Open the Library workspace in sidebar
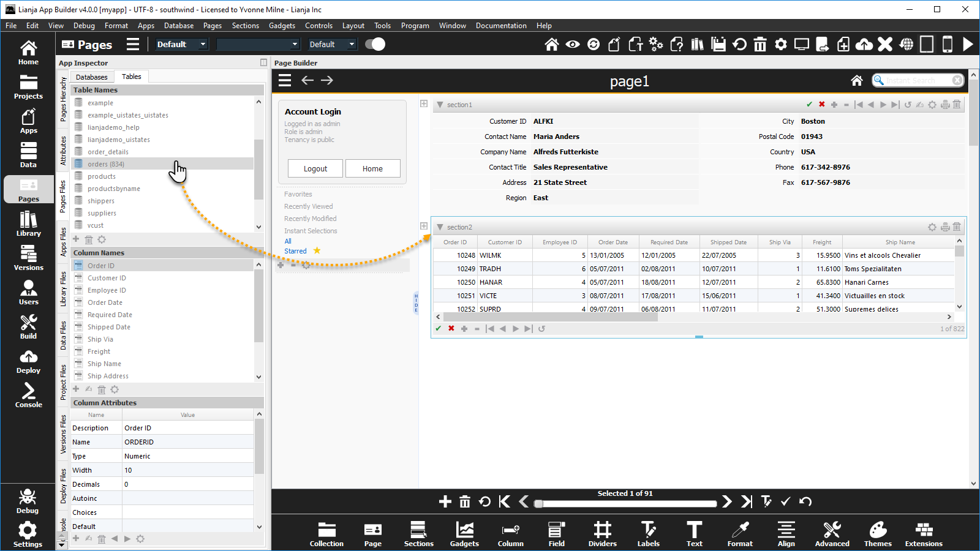 28,223
